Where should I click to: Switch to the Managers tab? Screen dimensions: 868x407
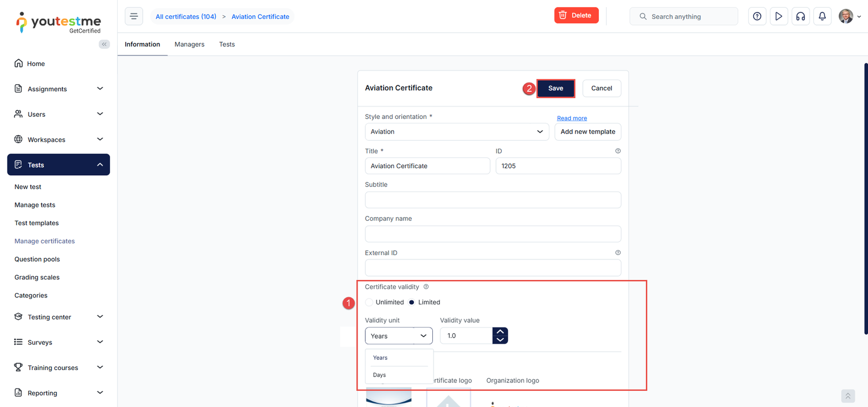[189, 44]
